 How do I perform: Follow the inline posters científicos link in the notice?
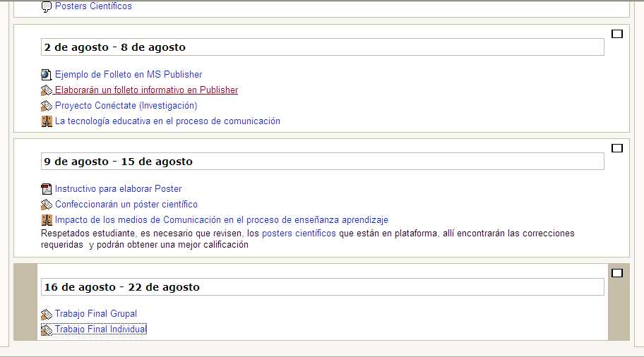click(299, 234)
